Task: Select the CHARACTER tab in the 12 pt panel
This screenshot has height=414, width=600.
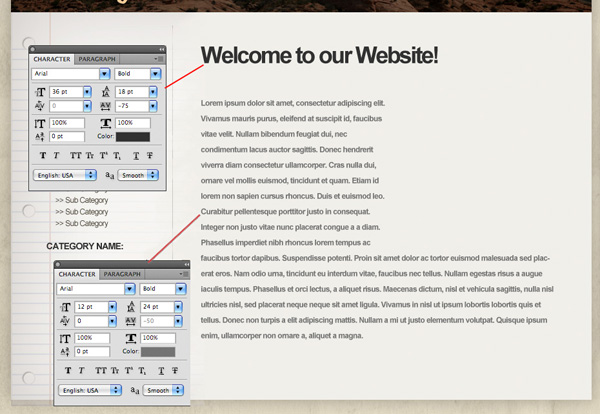Action: point(77,274)
